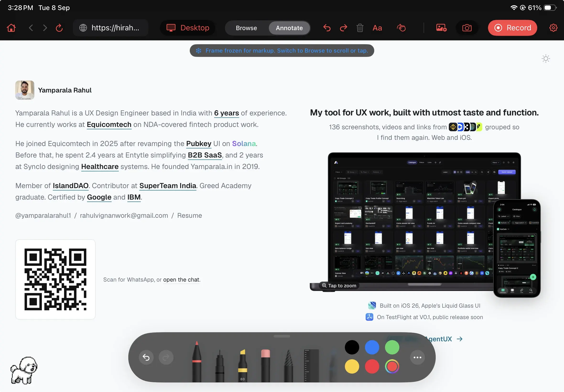
Task: Start recording with Record button
Action: coord(512,28)
